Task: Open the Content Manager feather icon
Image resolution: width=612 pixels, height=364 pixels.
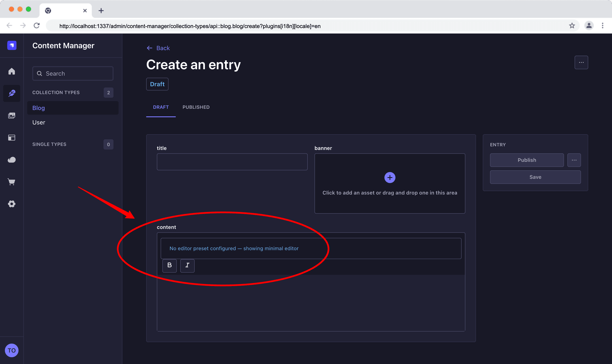Action: [x=11, y=93]
